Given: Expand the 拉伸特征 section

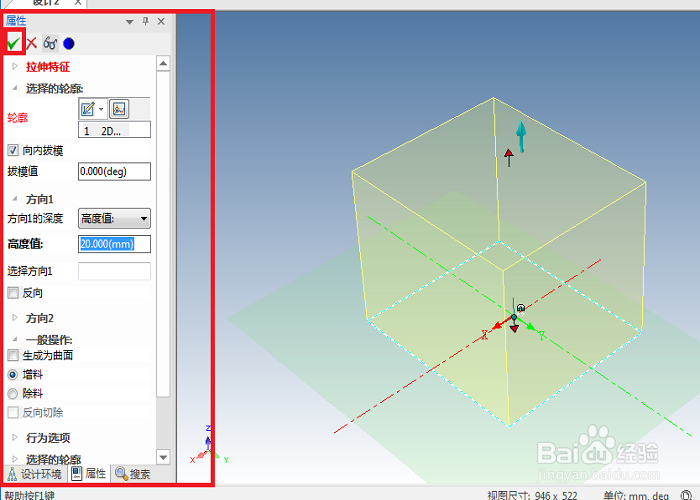Looking at the screenshot, I should [15, 67].
